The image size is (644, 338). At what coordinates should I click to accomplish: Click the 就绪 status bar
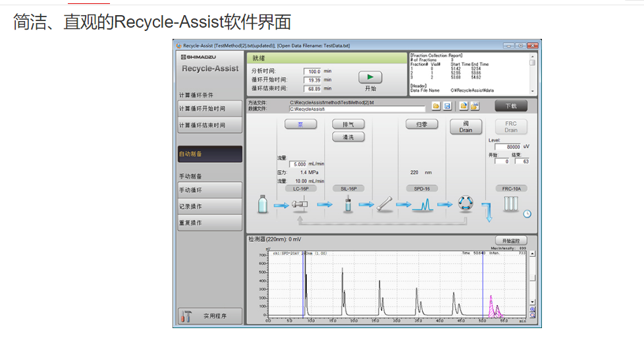[327, 58]
